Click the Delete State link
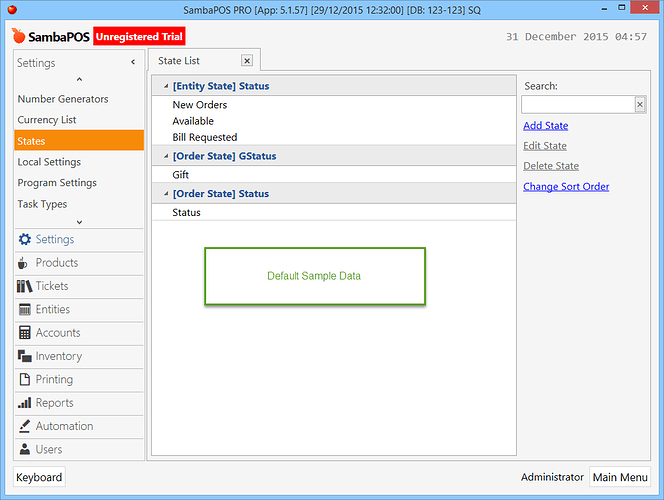This screenshot has width=664, height=500. [551, 166]
